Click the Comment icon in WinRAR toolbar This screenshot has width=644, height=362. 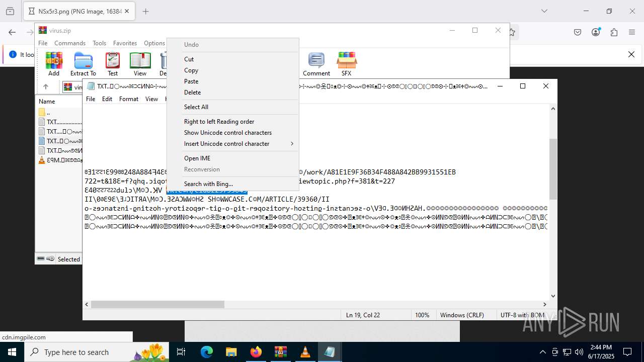click(x=316, y=64)
